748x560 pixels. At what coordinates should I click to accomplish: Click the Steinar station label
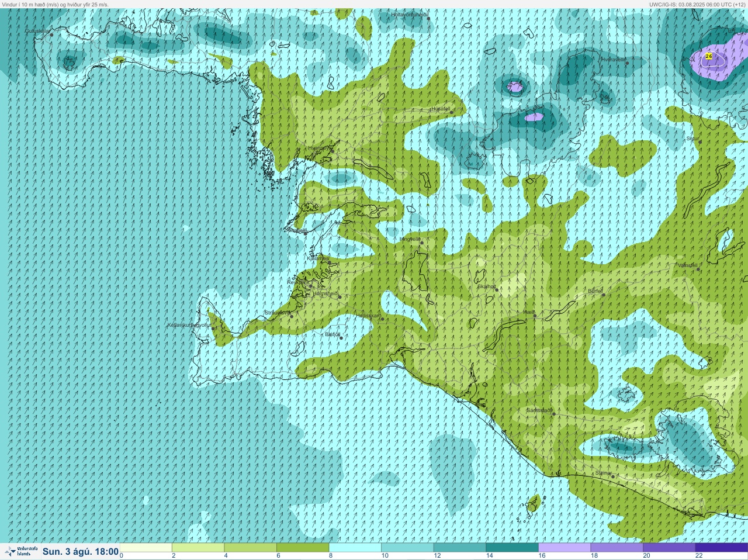click(603, 473)
